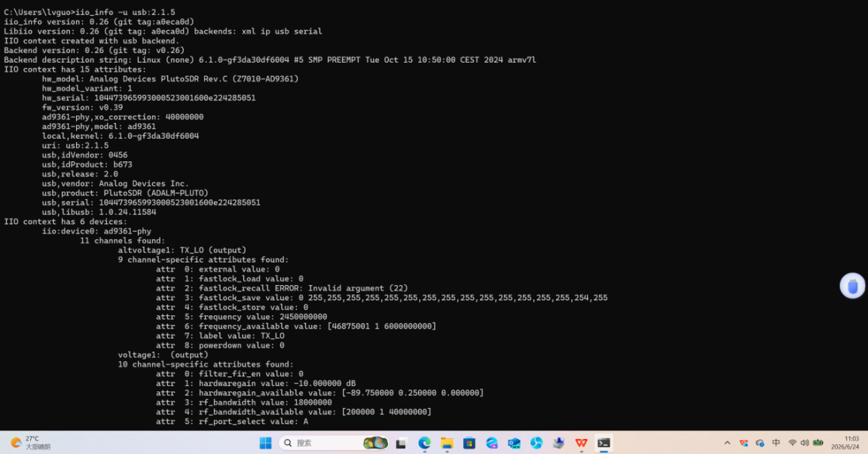Open the OneDrive cloud tray icon
This screenshot has height=454, width=868.
point(760,443)
